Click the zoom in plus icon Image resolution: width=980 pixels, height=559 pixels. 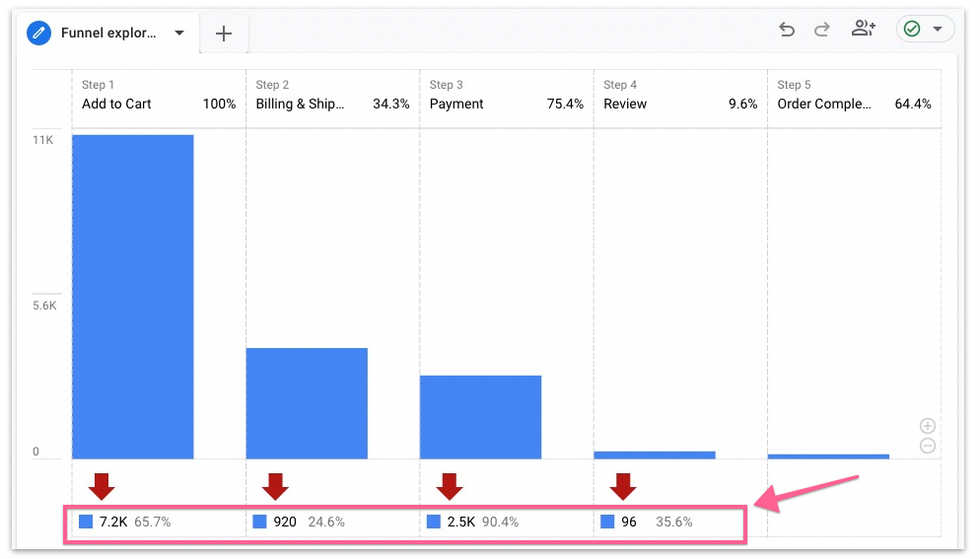[x=927, y=426]
